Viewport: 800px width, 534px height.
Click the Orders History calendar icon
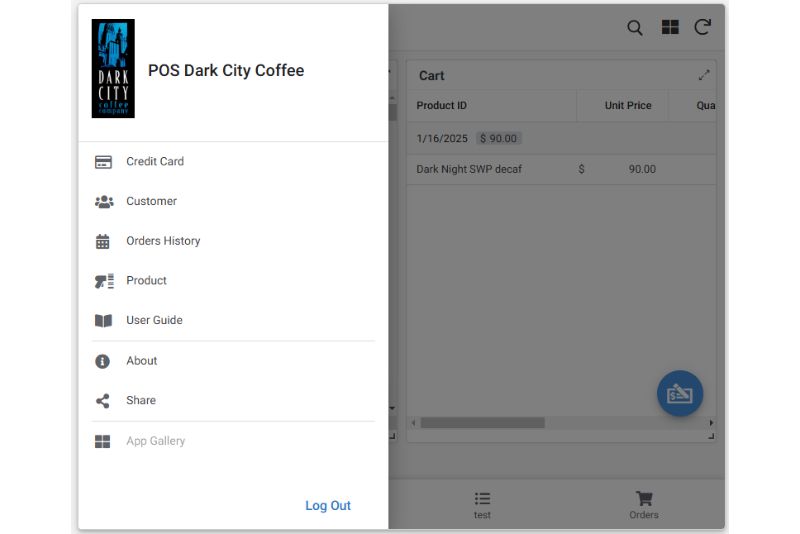[103, 241]
